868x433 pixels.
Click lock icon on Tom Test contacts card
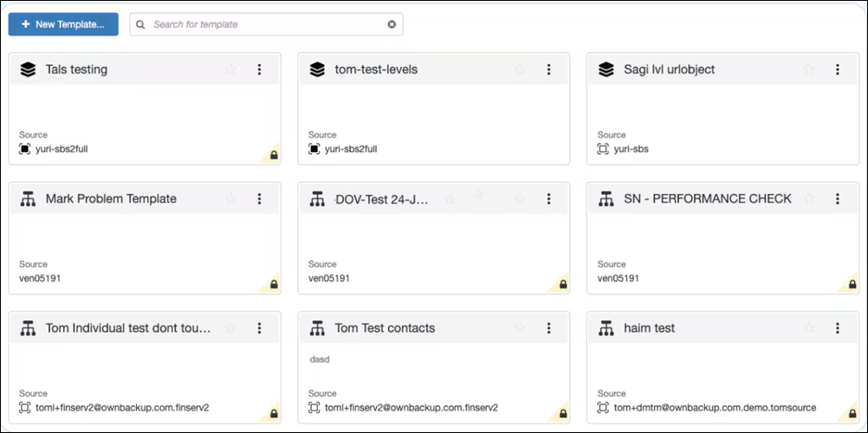point(563,414)
